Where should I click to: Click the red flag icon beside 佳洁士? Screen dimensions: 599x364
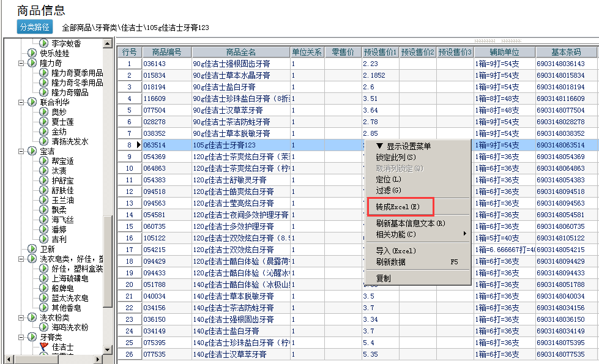[44, 347]
